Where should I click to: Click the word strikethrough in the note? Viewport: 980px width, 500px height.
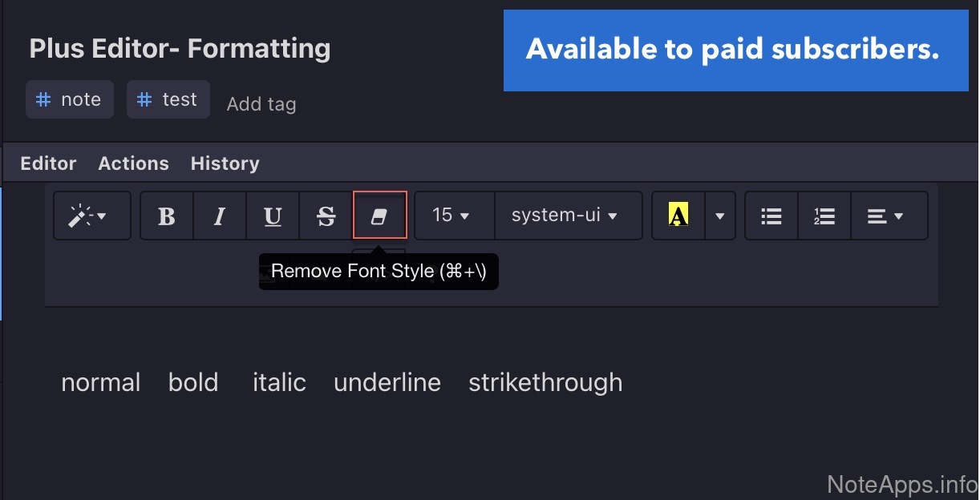tap(545, 382)
